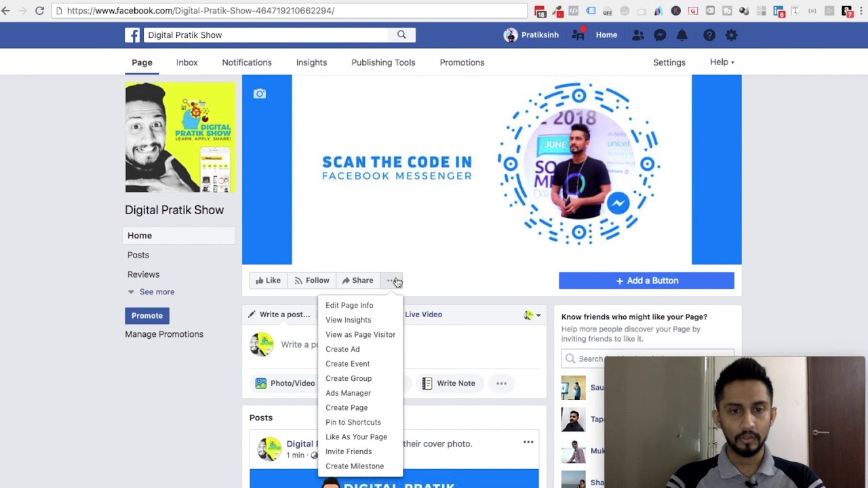
Task: Click the Facebook logo icon
Action: coord(132,35)
